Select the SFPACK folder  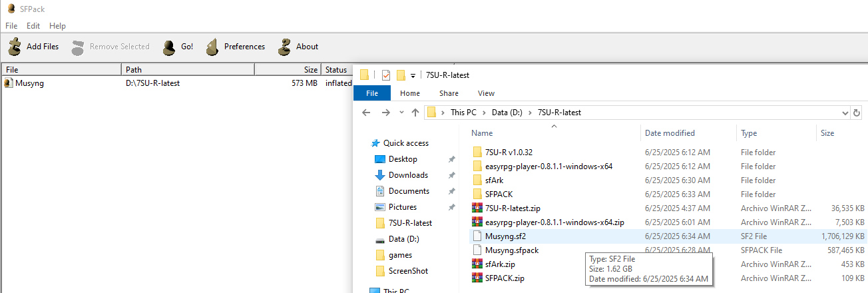[x=499, y=194]
